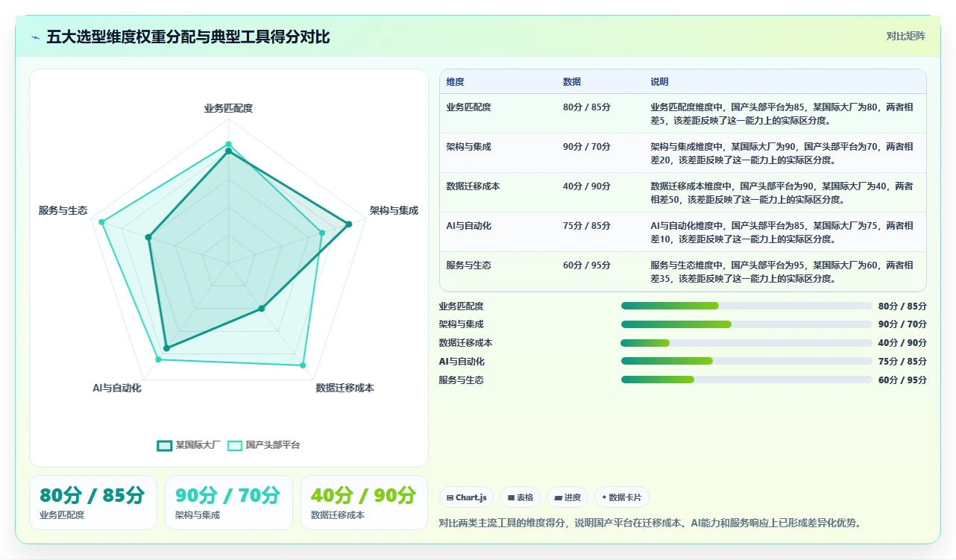
Task: Click the 架构与集成 radar axis label
Action: [x=394, y=211]
